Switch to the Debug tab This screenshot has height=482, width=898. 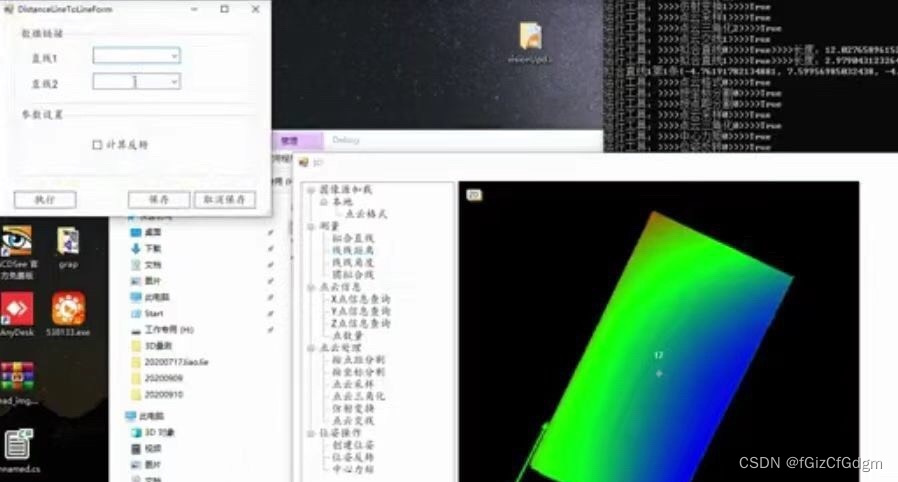point(345,140)
